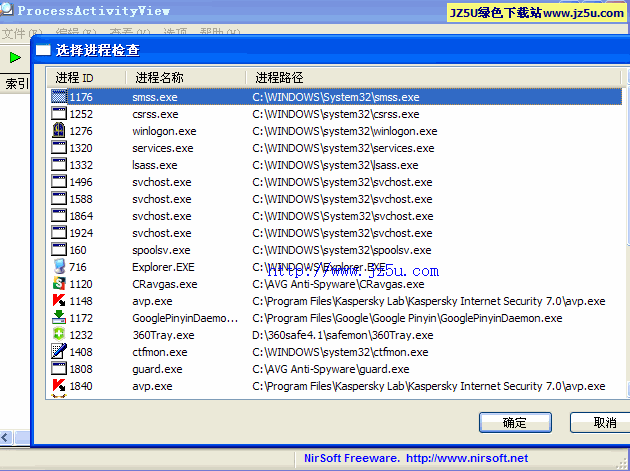The height and width of the screenshot is (471, 630).
Task: Select process name smss.exe
Action: (x=155, y=97)
